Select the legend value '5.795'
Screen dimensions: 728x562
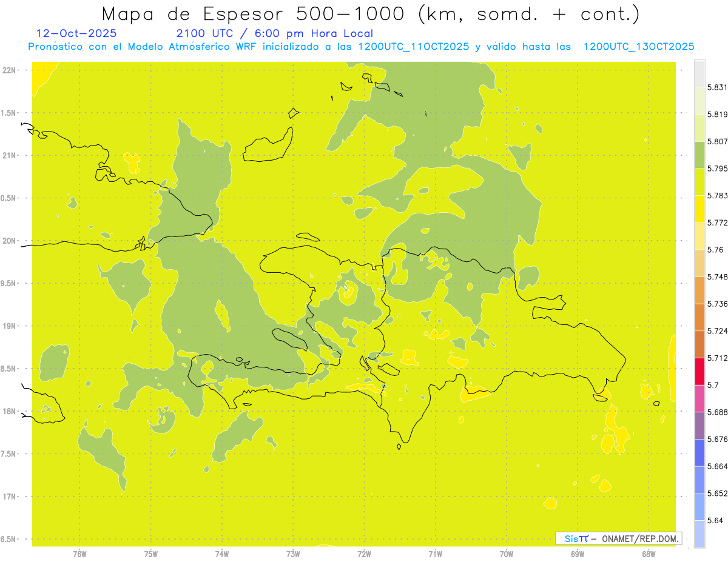[x=718, y=169]
